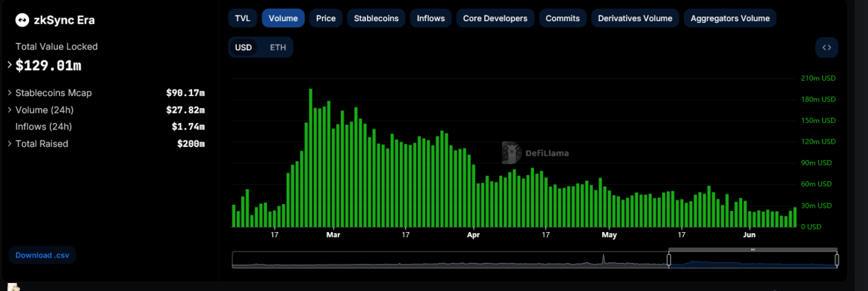Click the tallest green volume bar
Image resolution: width=868 pixels, height=291 pixels.
click(311, 158)
